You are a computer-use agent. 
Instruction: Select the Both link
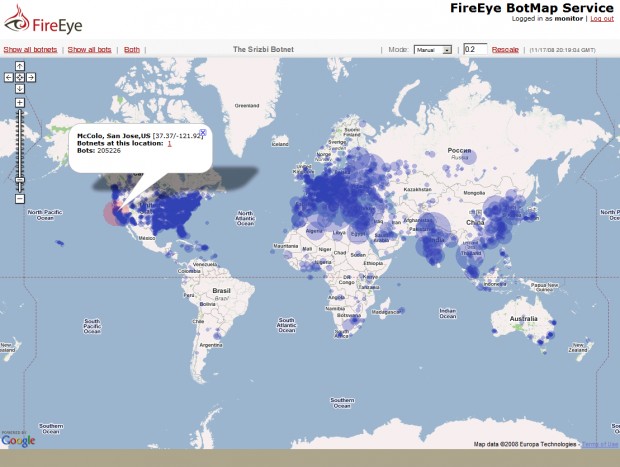coord(132,49)
